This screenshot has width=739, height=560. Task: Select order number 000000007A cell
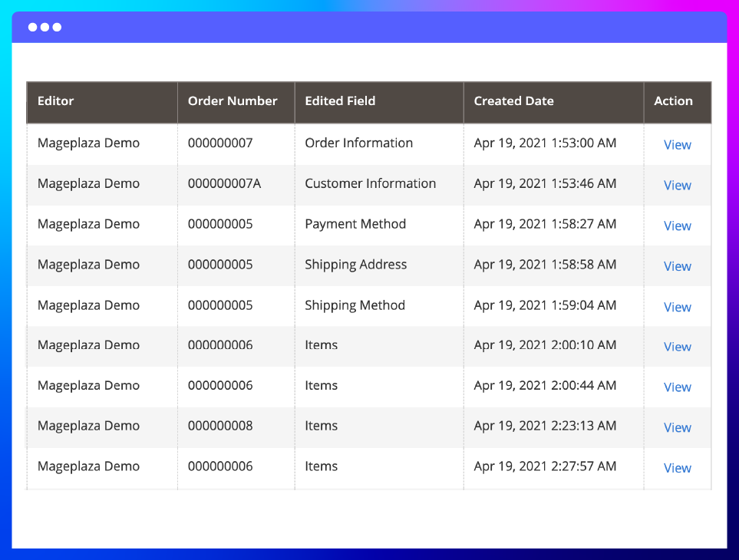tap(225, 184)
